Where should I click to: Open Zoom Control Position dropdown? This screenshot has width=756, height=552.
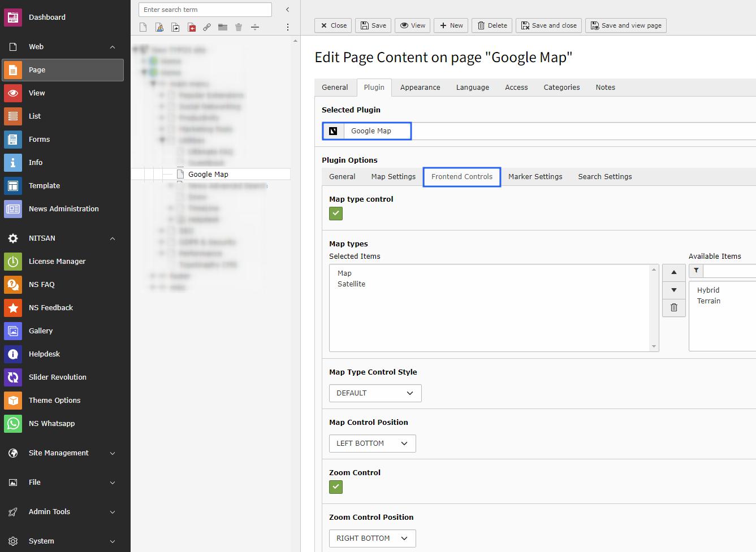373,538
